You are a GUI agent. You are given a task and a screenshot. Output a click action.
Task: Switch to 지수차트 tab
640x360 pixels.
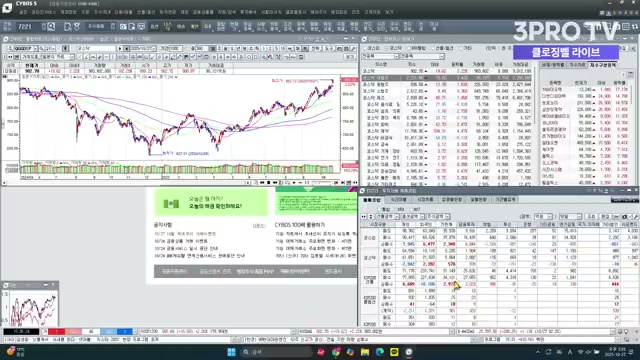point(577,65)
